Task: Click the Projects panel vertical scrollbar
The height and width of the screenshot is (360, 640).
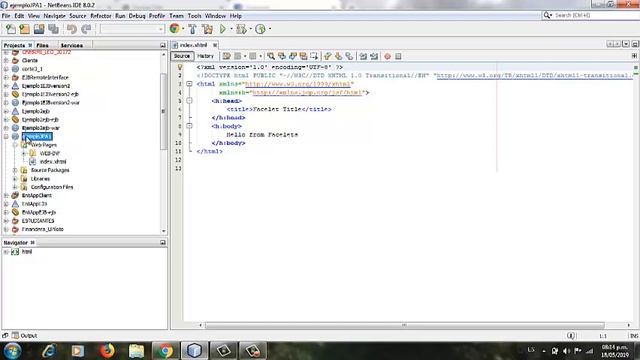Action: pyautogui.click(x=163, y=111)
